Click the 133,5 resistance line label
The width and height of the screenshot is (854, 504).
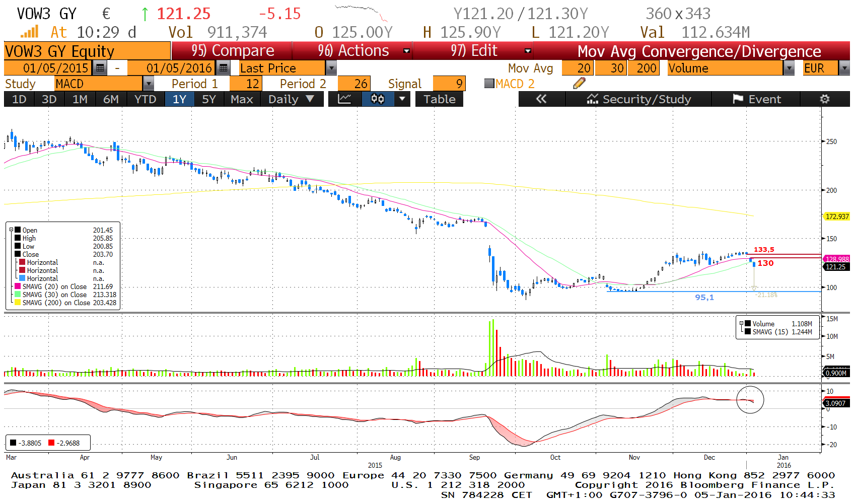pyautogui.click(x=764, y=250)
